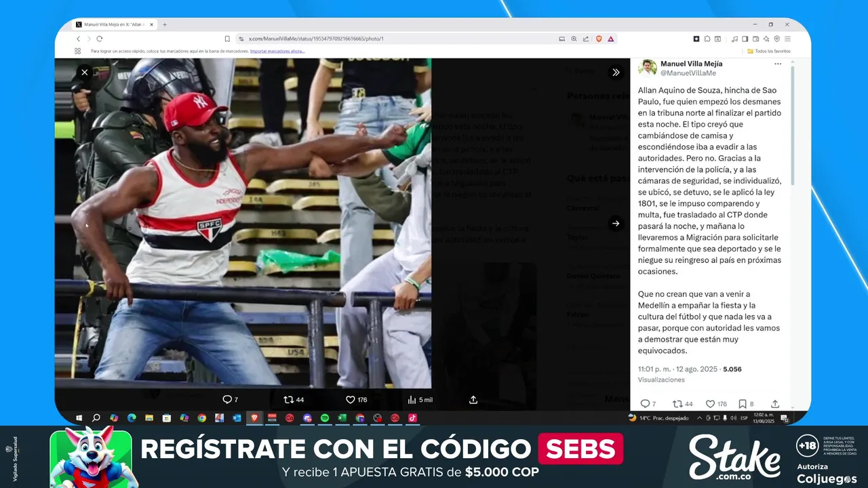Viewport: 868px width, 488px height.
Task: Open Brave Shields lion icon
Action: click(598, 39)
